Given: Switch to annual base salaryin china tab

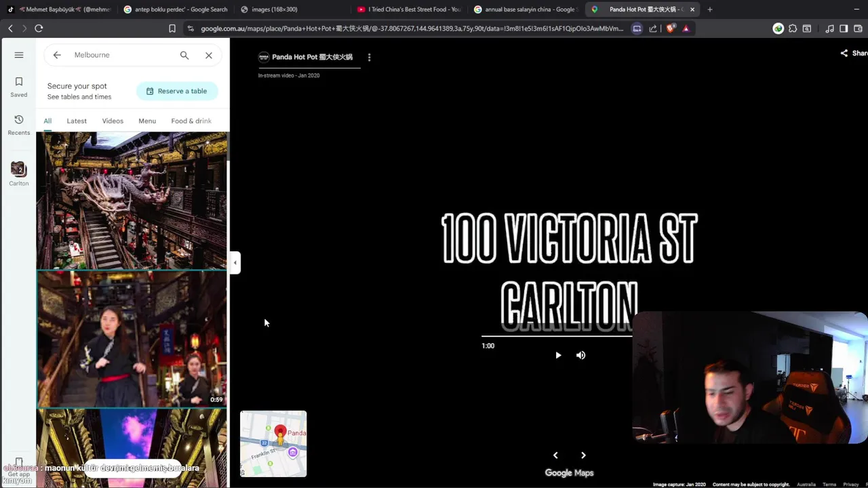Looking at the screenshot, I should tap(526, 9).
